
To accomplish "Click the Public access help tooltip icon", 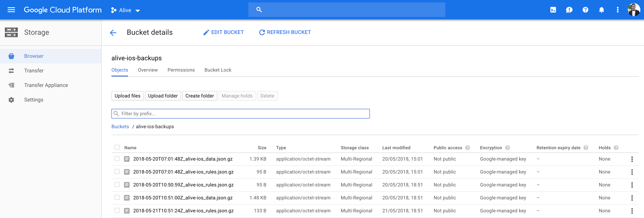I will pyautogui.click(x=468, y=148).
